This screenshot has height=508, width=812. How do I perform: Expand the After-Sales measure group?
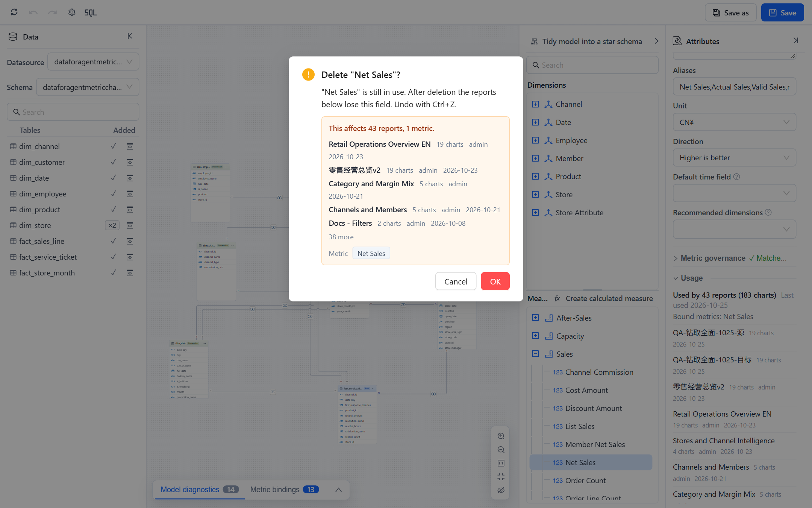pos(535,318)
